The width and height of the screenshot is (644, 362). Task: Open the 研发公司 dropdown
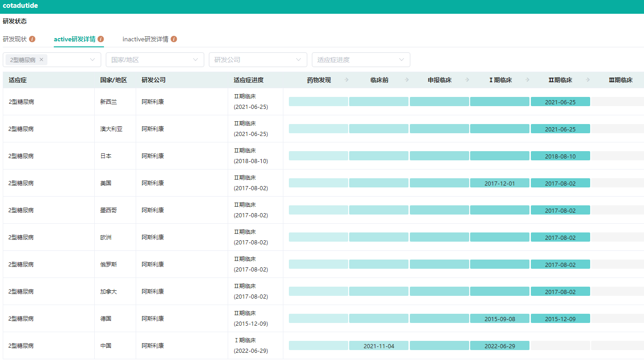(x=258, y=60)
